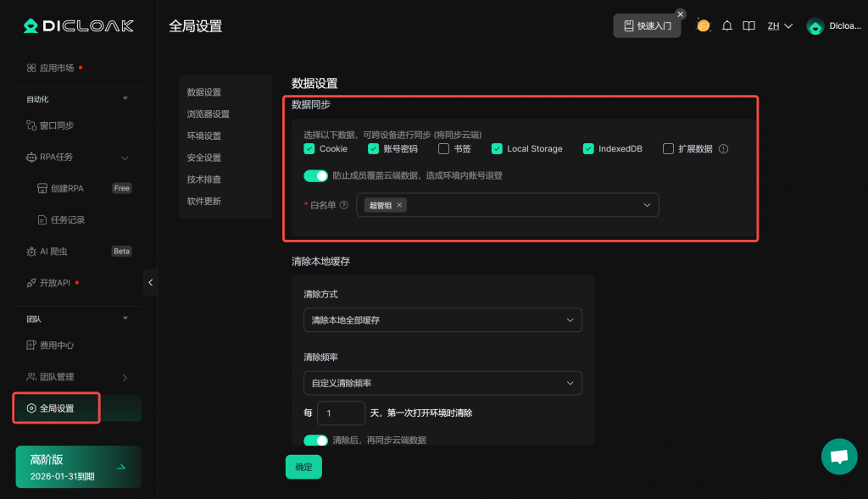Screen dimensions: 868x499
Task: Click the info icon beside 扩展数据
Action: [723, 149]
